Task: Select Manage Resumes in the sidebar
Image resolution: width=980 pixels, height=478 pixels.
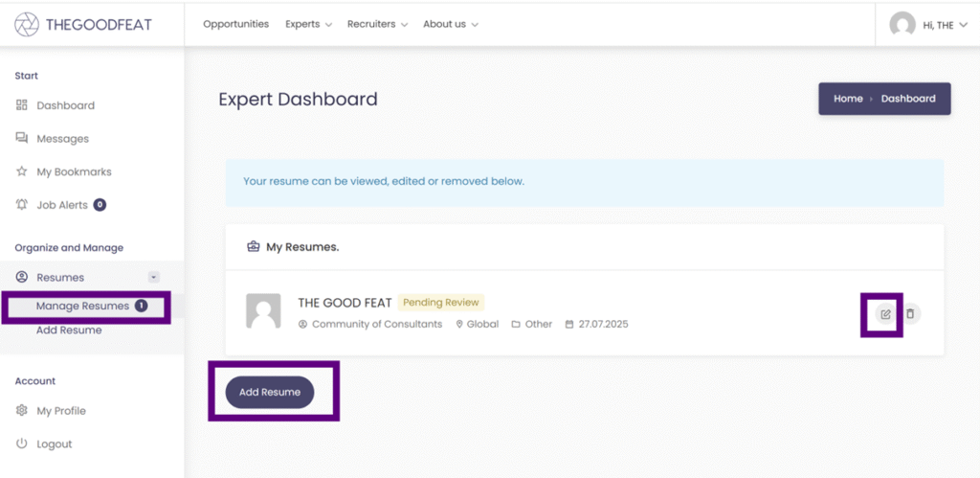Action: [x=82, y=307]
